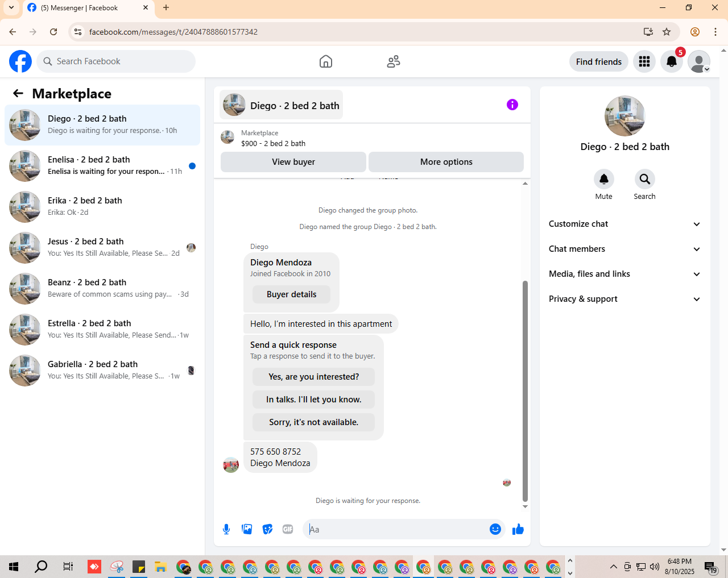Show hidden system tray icons
728x578 pixels.
coord(613,567)
